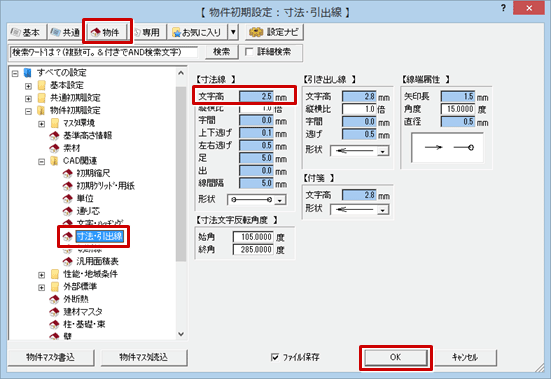Select the 基本設定 folder icon

41,85
